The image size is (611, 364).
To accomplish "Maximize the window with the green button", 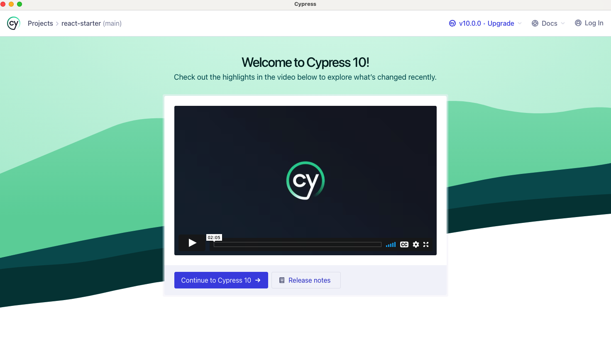I will [x=20, y=4].
